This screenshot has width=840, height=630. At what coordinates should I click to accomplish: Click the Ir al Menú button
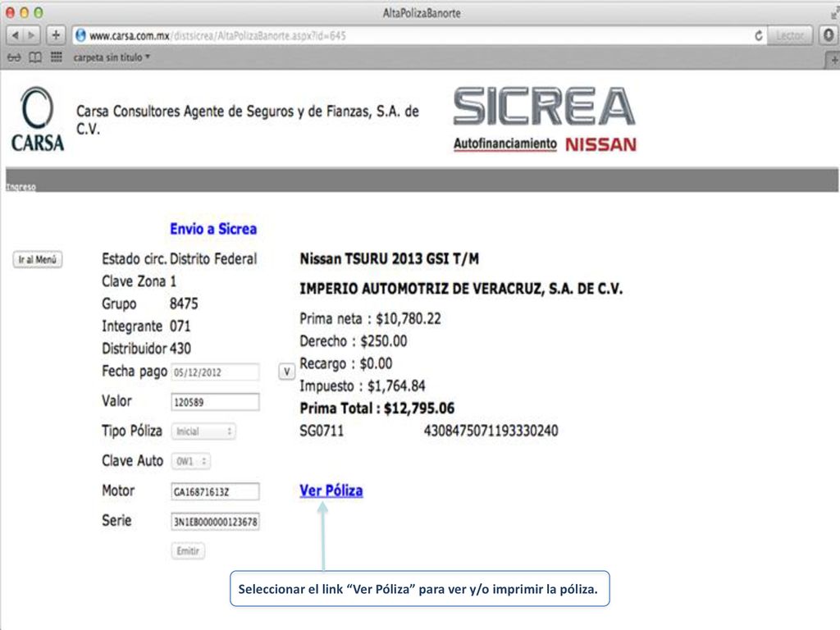[x=38, y=260]
